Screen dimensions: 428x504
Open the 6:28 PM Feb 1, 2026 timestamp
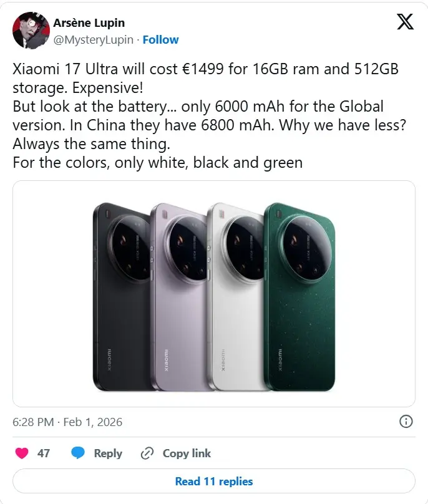pos(67,422)
